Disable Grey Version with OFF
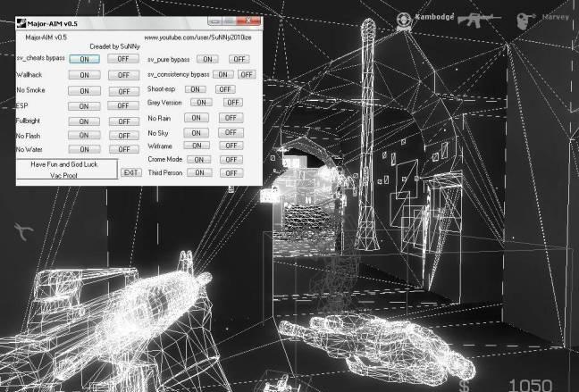The width and height of the screenshot is (579, 392). click(x=233, y=103)
